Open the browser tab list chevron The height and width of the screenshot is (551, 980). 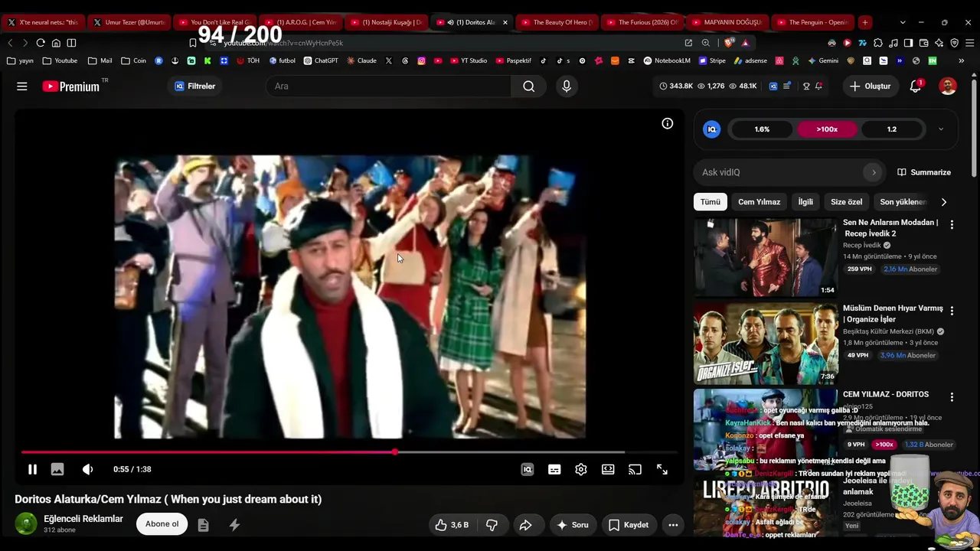tap(903, 22)
